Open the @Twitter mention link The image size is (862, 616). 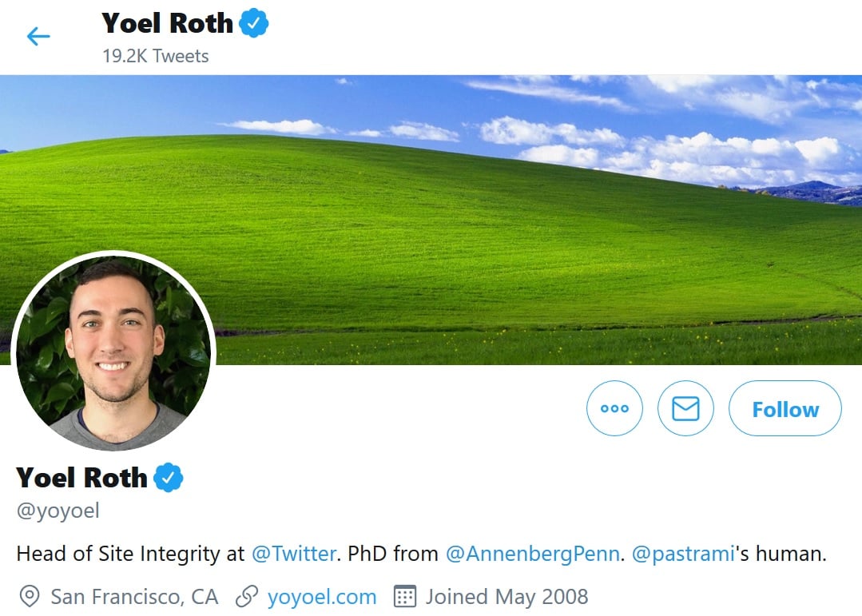(293, 554)
